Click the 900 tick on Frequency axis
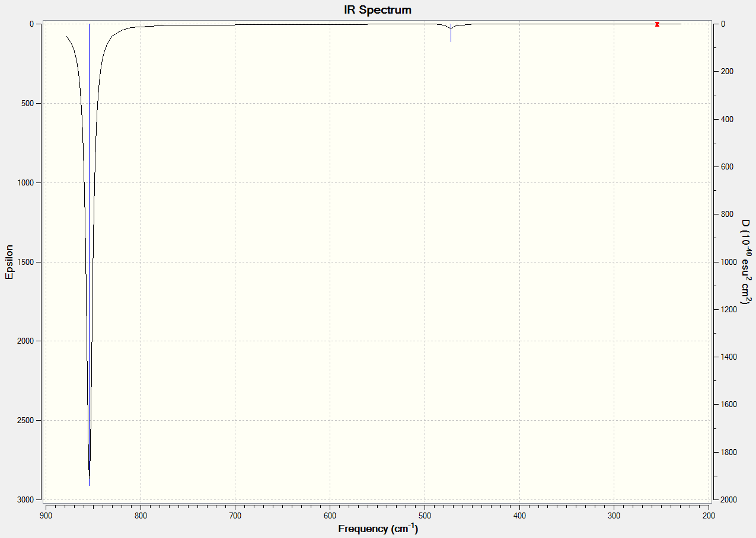The height and width of the screenshot is (538, 756). click(x=46, y=515)
